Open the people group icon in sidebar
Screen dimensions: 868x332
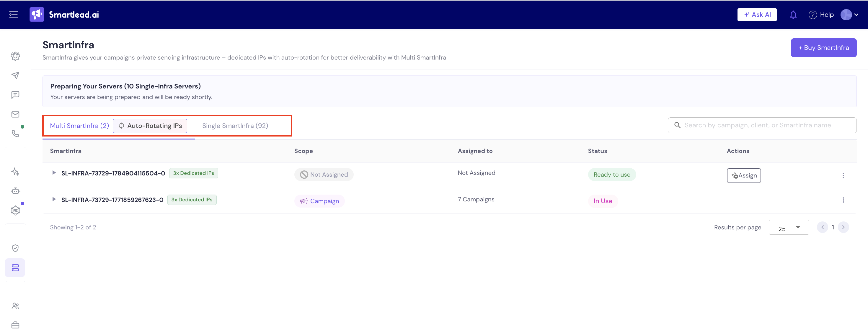pos(15,56)
